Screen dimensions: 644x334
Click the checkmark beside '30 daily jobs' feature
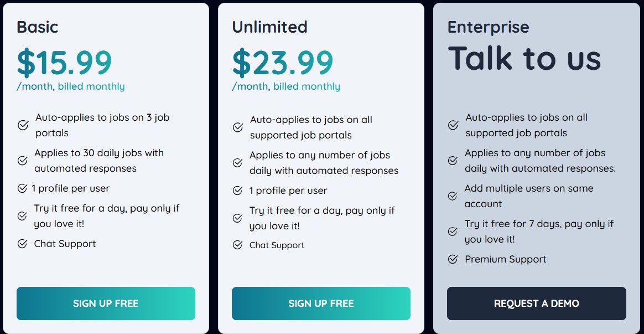(23, 160)
